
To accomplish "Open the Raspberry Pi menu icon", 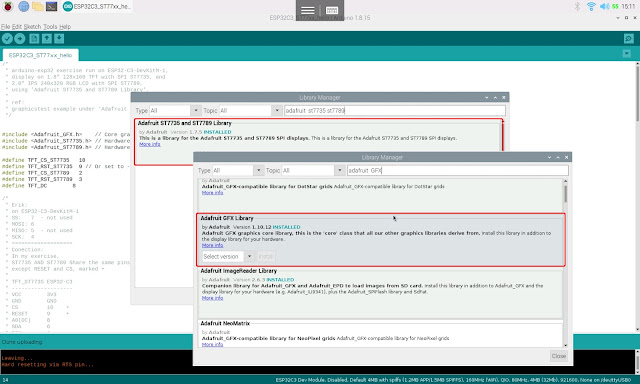I will pos(8,6).
